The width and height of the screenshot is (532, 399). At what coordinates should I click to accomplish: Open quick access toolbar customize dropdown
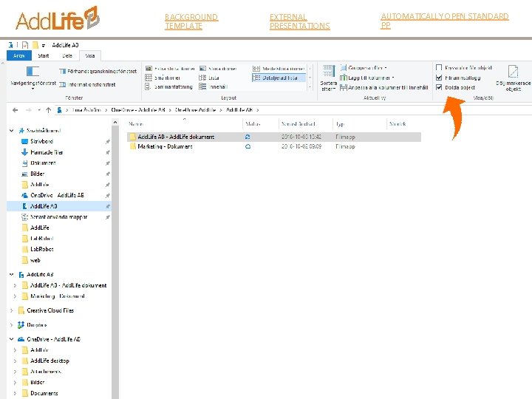coord(44,46)
